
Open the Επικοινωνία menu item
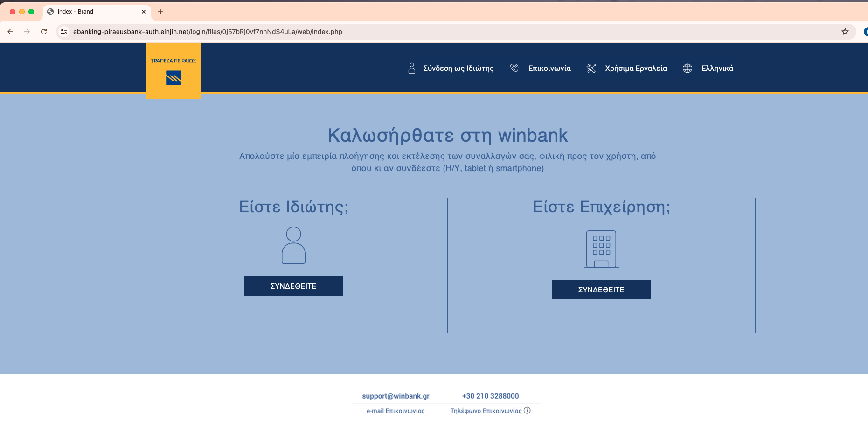[x=549, y=68]
